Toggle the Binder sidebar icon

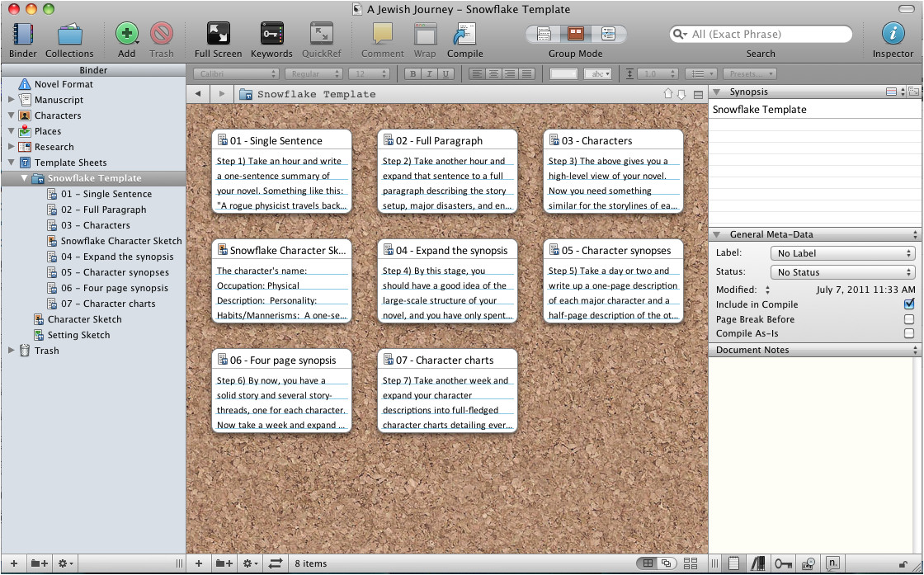pos(22,34)
